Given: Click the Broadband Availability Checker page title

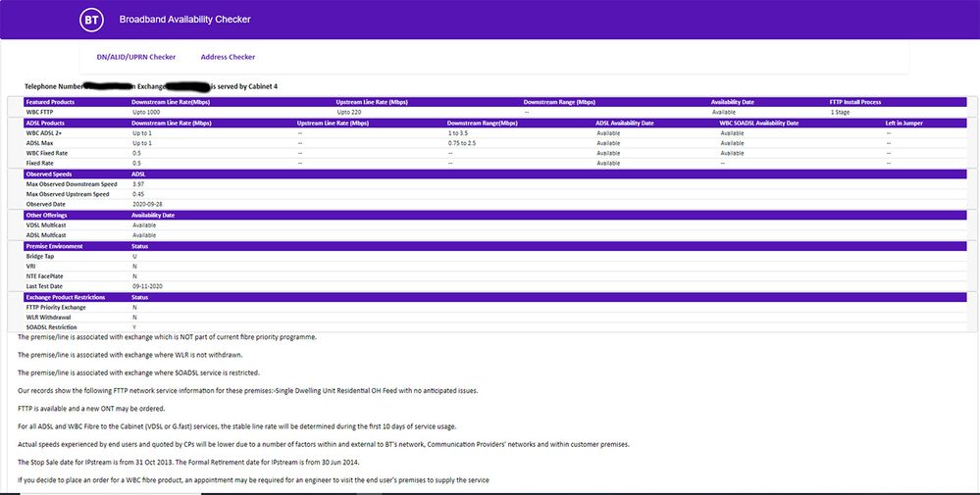Looking at the screenshot, I should pos(185,20).
